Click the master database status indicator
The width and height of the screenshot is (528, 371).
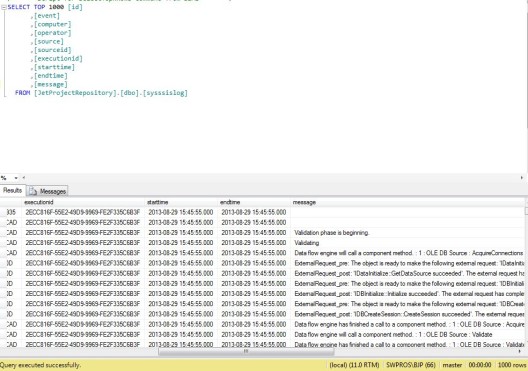452,365
